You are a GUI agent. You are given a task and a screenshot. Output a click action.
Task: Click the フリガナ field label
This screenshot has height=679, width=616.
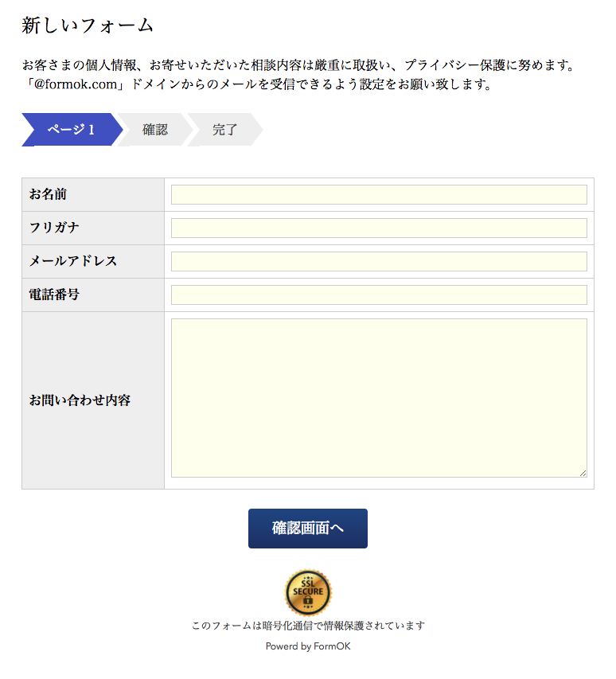point(54,228)
